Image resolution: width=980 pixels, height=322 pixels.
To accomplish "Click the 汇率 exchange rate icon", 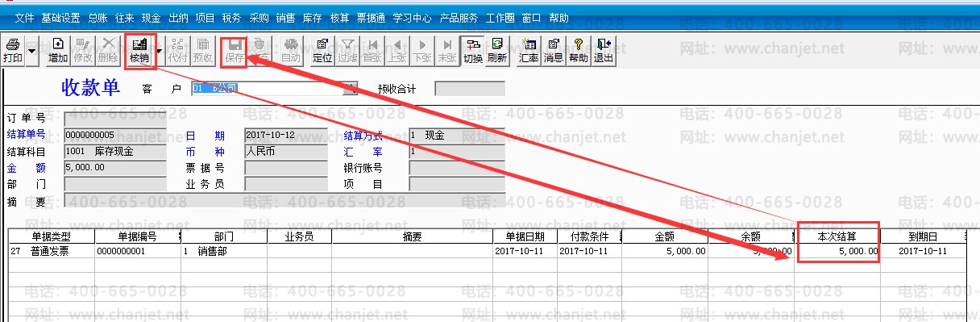I will tap(529, 50).
